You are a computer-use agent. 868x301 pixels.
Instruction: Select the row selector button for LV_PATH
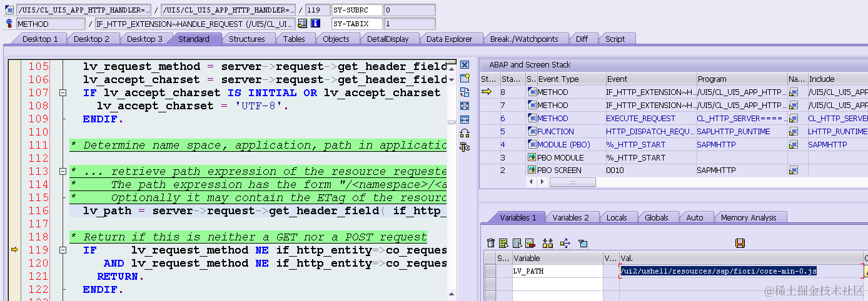pyautogui.click(x=490, y=271)
